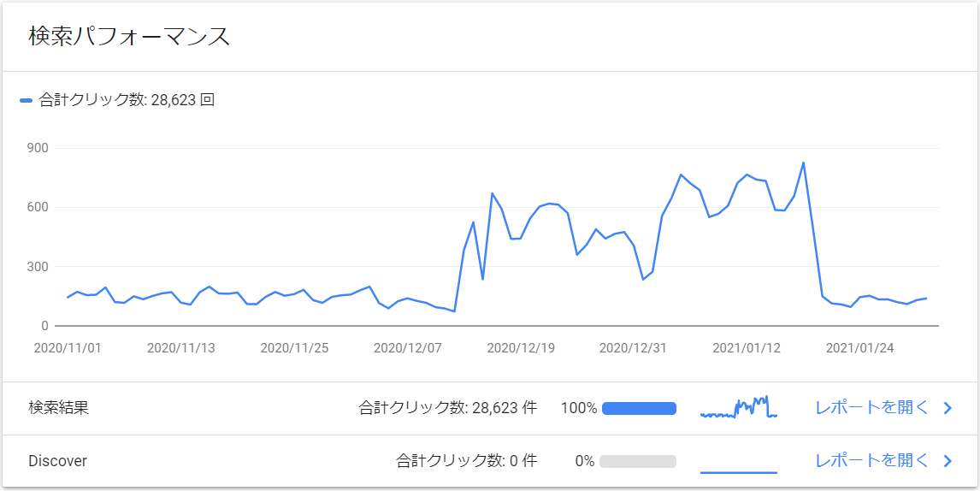Click blue legend marker for 合計クリック数

27,100
